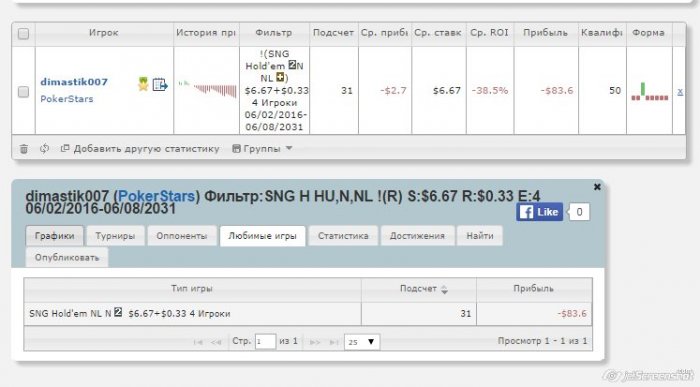Expand the Группы dropdown
The image size is (700, 387).
[x=262, y=149]
